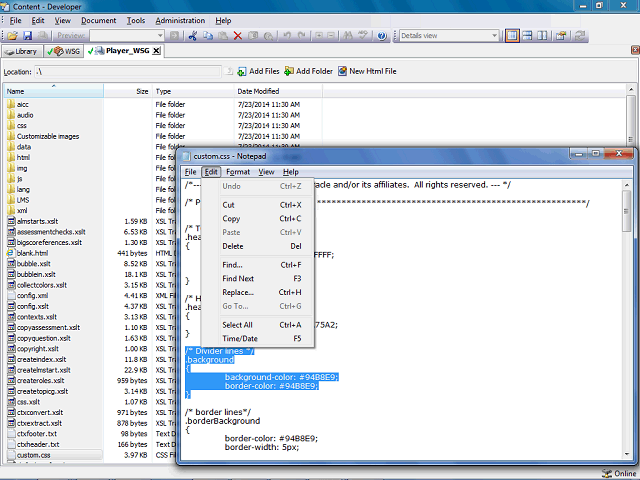The image size is (640, 480).
Task: Click the Refresh toolbar icon
Action: tap(580, 36)
